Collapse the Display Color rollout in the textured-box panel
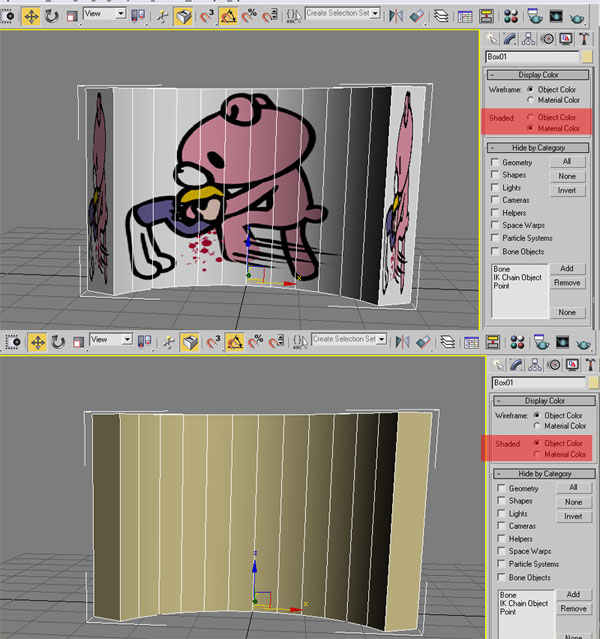This screenshot has height=639, width=600. (x=538, y=75)
